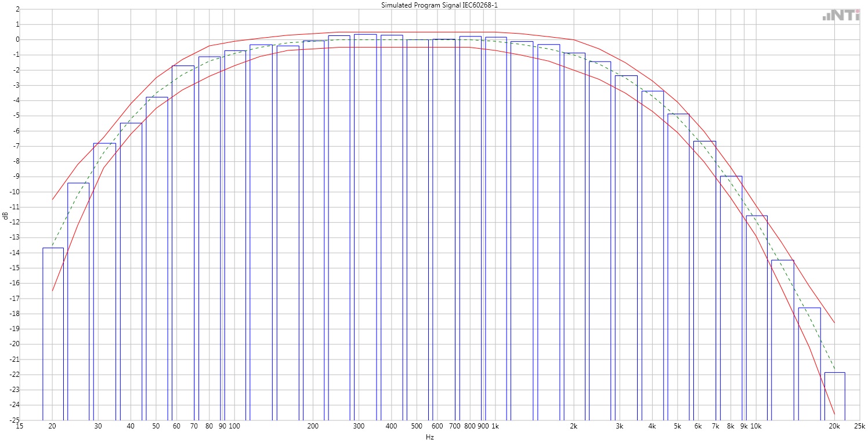This screenshot has width=868, height=443.
Task: Click the 0 tick label on y-axis
Action: click(17, 39)
